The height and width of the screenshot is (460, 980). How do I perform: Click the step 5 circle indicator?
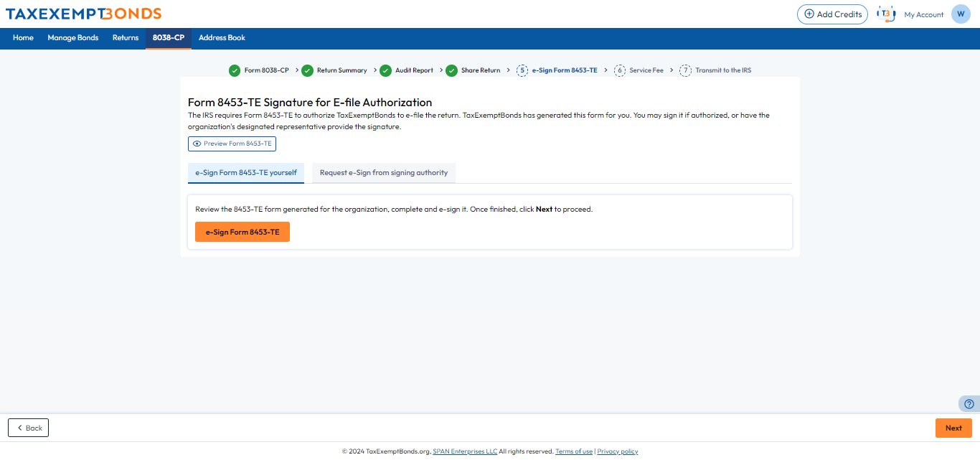pyautogui.click(x=522, y=70)
